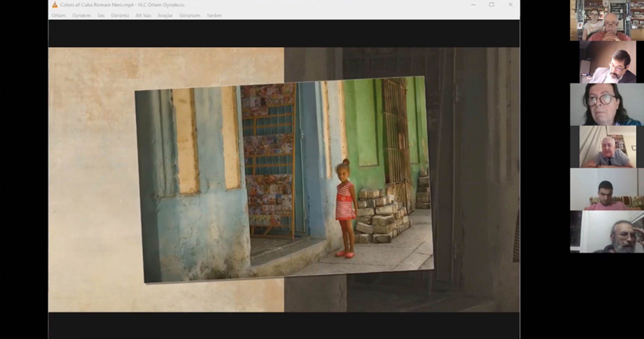
Task: Click the tilted street photo in video
Action: click(284, 180)
